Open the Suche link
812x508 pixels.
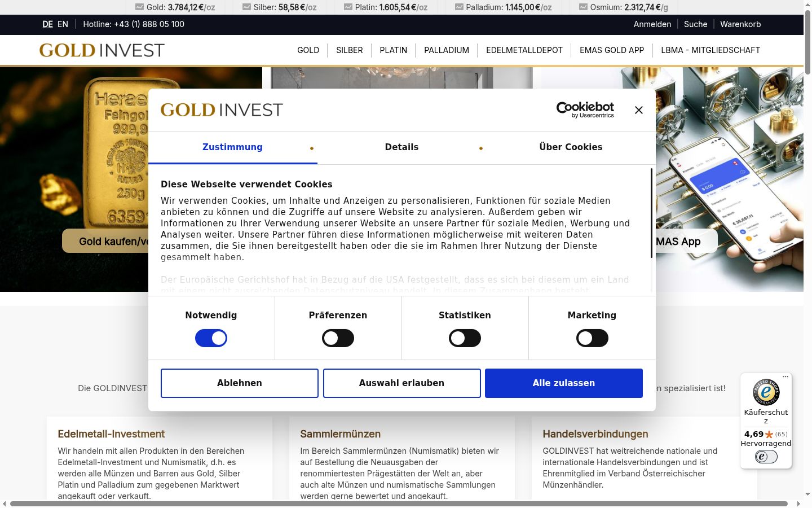[x=695, y=24]
